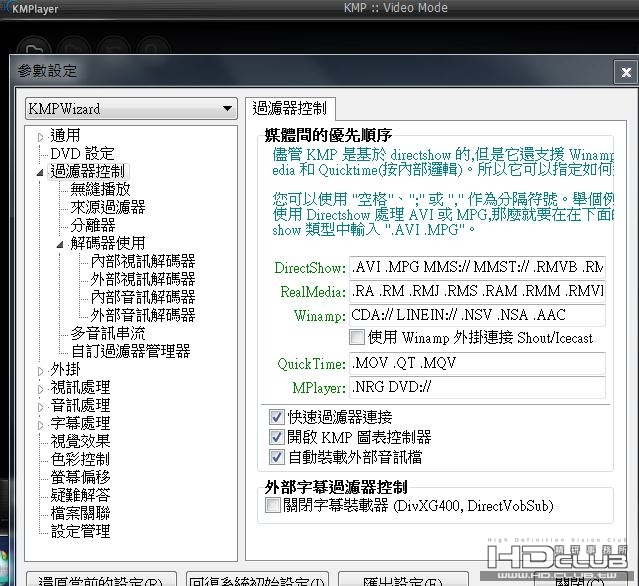The width and height of the screenshot is (639, 586).
Task: Select 檔案關聯 in the tree
Action: [80, 513]
